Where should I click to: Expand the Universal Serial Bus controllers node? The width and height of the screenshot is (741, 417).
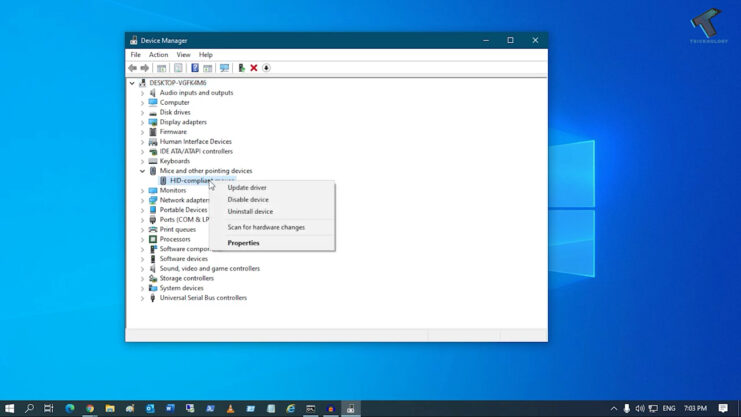tap(142, 298)
